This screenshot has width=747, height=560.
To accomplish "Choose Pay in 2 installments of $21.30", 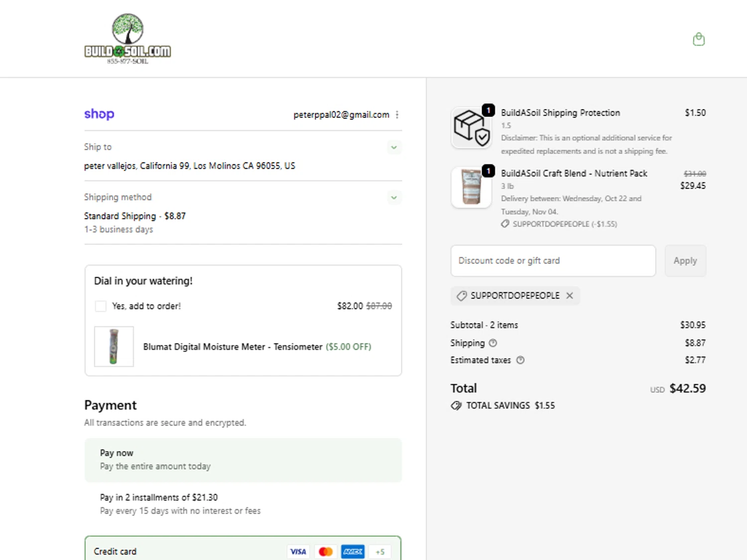I will coord(243,504).
